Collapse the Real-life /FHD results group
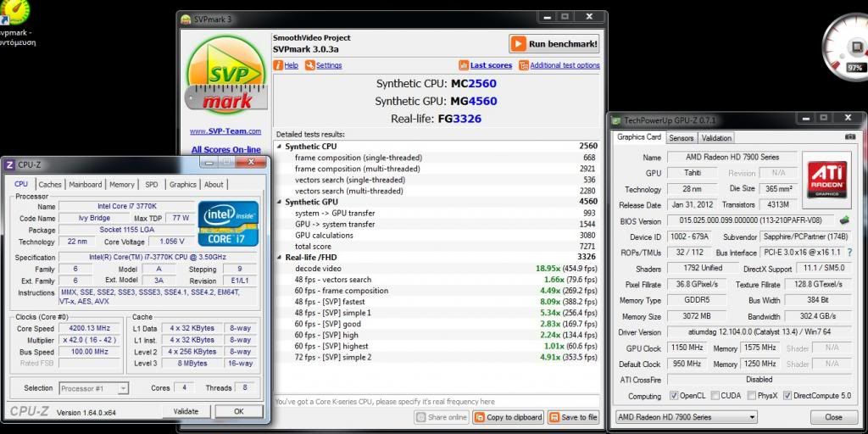The image size is (868, 434). (x=280, y=258)
